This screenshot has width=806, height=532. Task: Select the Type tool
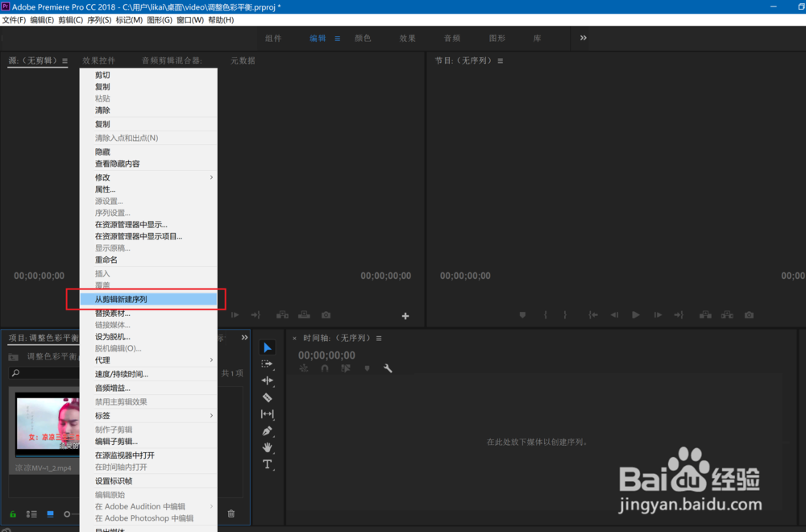point(267,463)
